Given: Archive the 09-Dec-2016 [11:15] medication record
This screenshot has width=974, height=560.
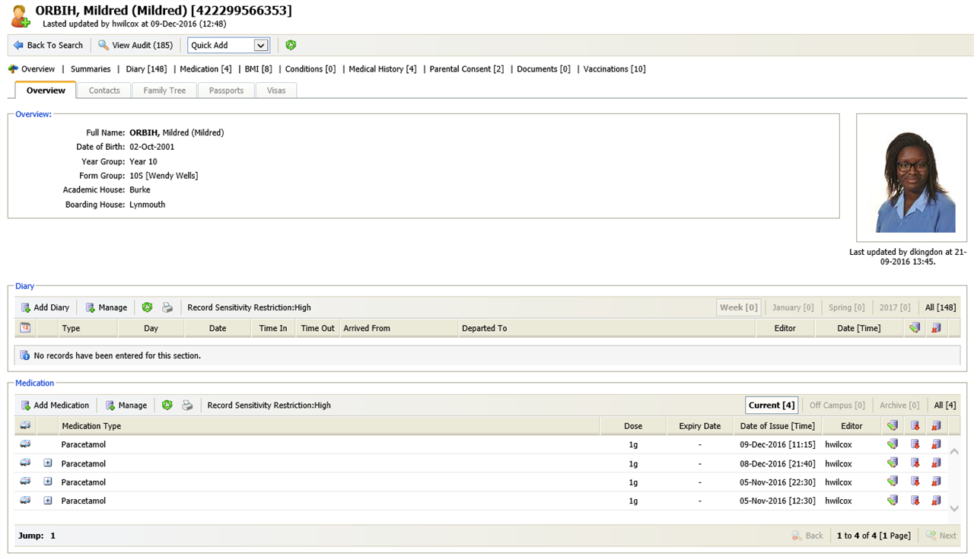Looking at the screenshot, I should pyautogui.click(x=915, y=444).
